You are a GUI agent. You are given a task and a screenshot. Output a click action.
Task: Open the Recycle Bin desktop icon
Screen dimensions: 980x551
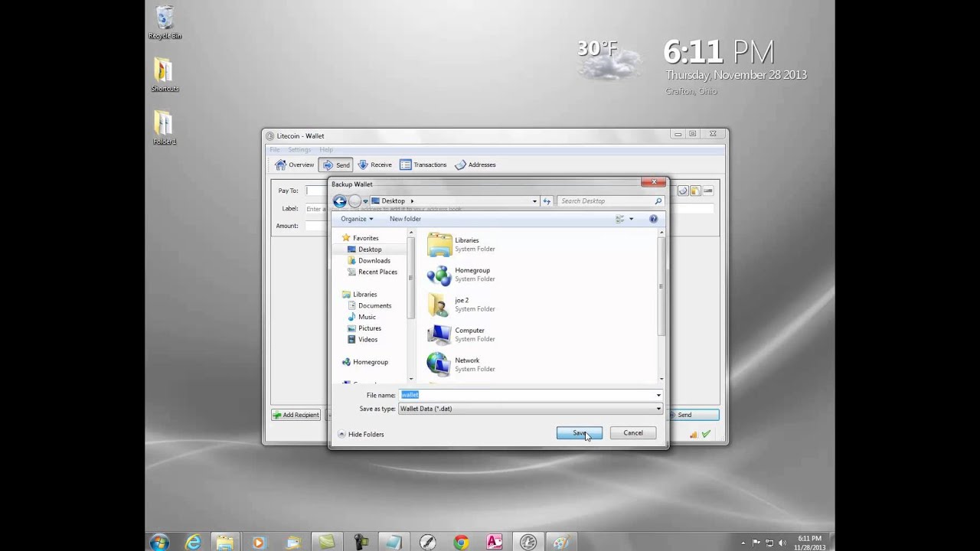click(x=165, y=23)
